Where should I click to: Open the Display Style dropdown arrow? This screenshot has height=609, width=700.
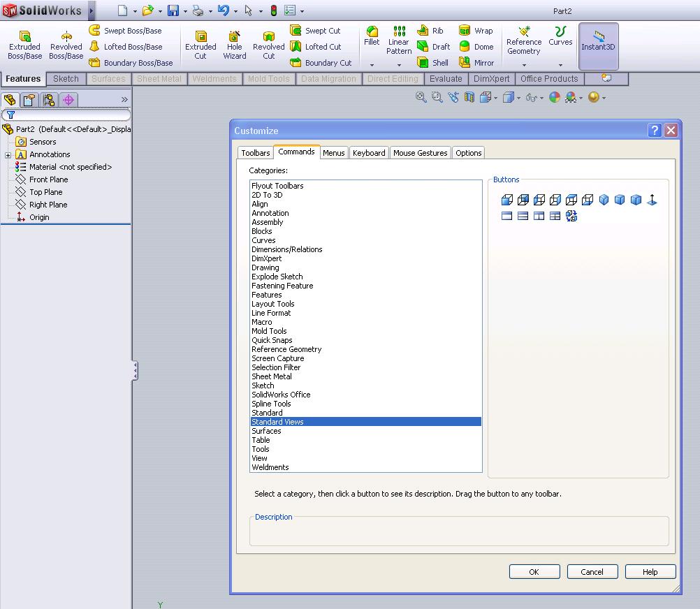[518, 98]
